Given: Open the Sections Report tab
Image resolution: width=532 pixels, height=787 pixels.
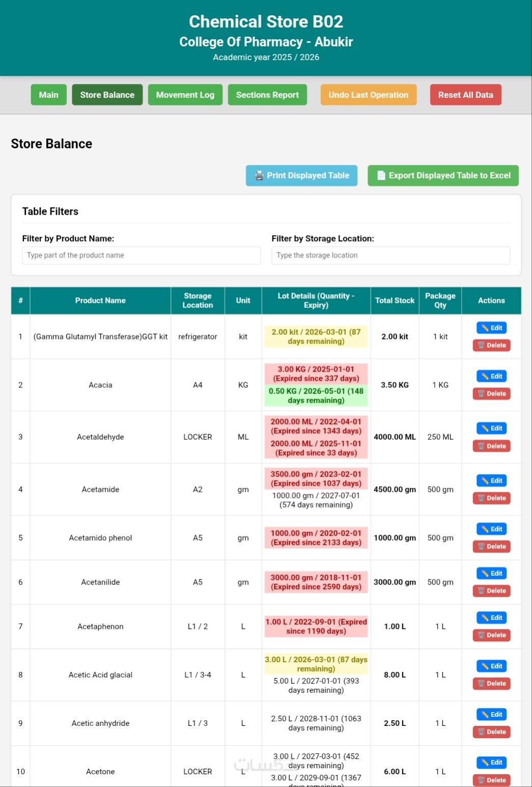Looking at the screenshot, I should pos(267,95).
